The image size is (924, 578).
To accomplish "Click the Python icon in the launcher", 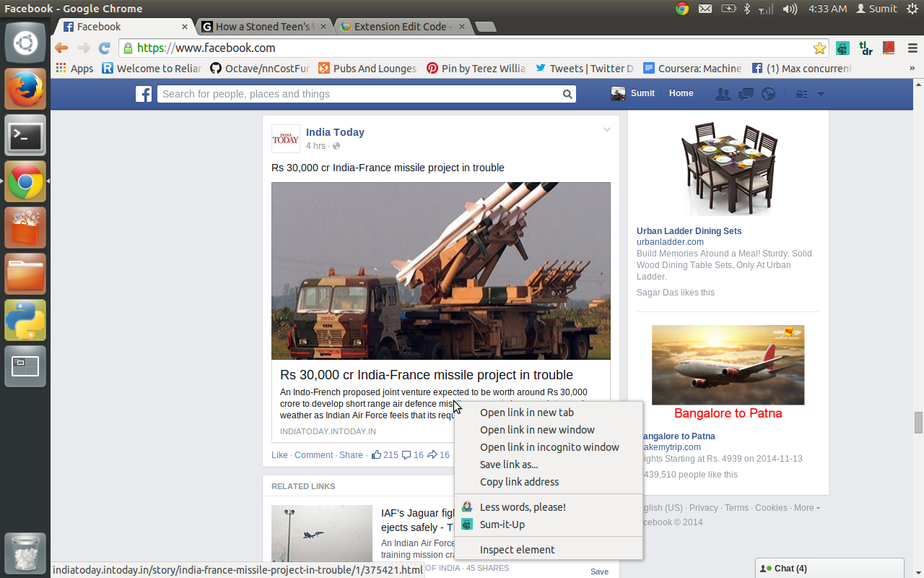I will point(25,320).
